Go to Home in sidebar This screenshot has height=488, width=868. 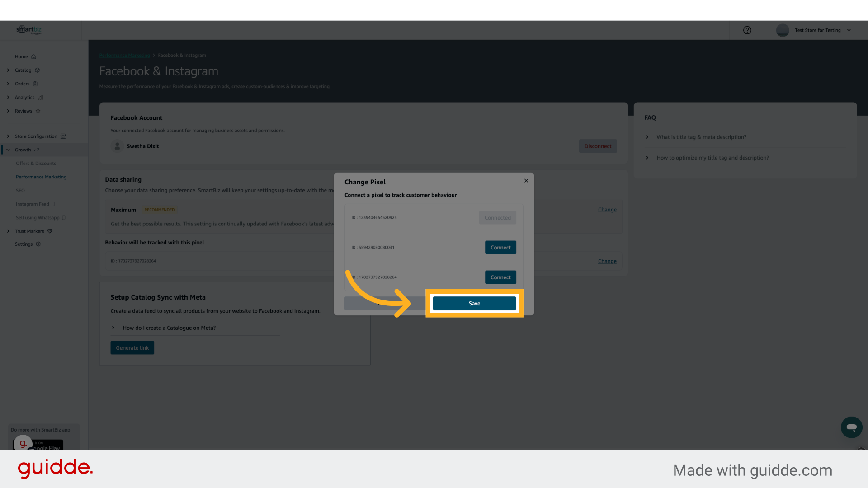point(21,57)
